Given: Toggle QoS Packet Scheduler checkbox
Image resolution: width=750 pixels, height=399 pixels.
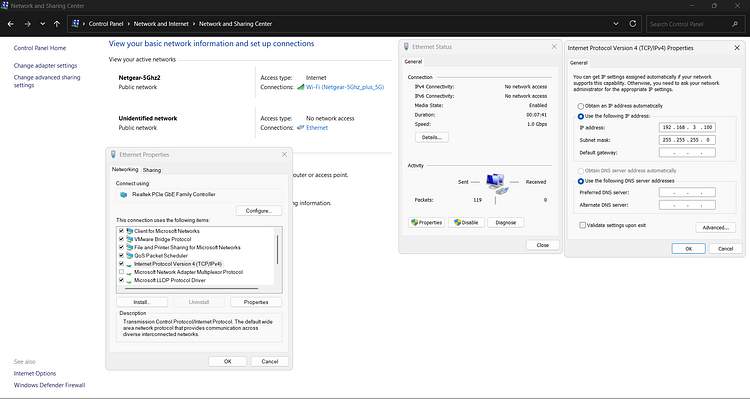Looking at the screenshot, I should 121,255.
